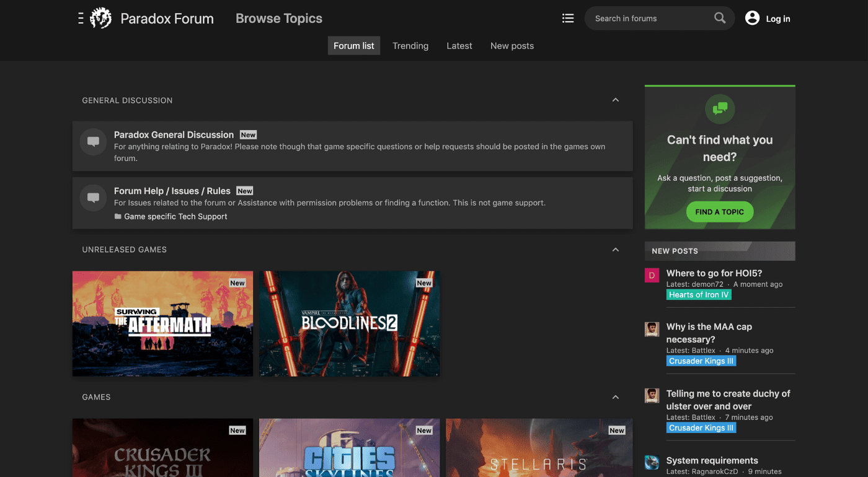Click the pink D avatar of demon72's post
Image resolution: width=868 pixels, height=477 pixels.
pos(652,275)
